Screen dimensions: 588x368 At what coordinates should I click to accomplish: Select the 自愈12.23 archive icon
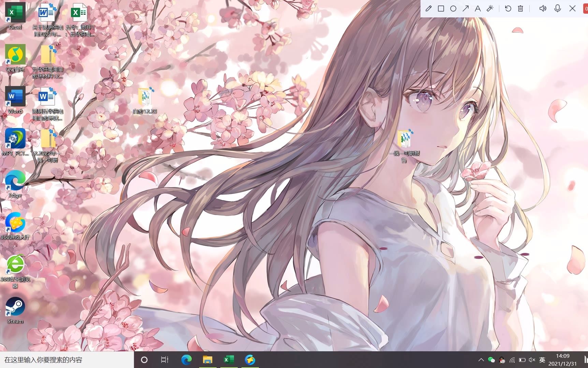(x=145, y=100)
